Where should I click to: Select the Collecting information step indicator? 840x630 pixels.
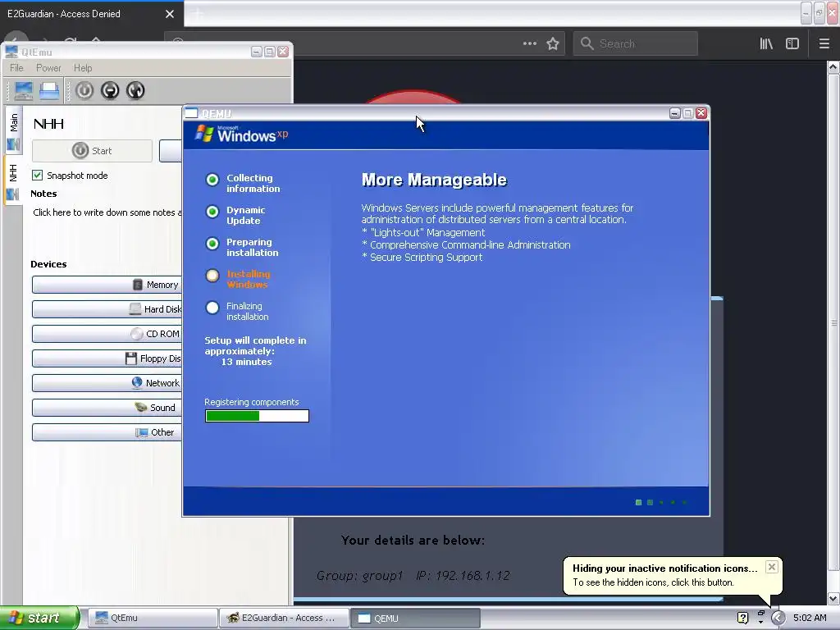click(x=212, y=180)
